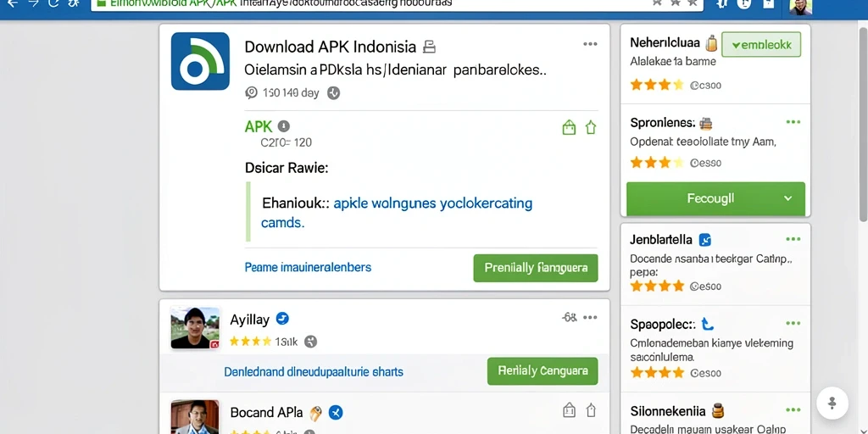The height and width of the screenshot is (434, 868).
Task: Click round icon next to 150 140 day
Action: tap(333, 93)
